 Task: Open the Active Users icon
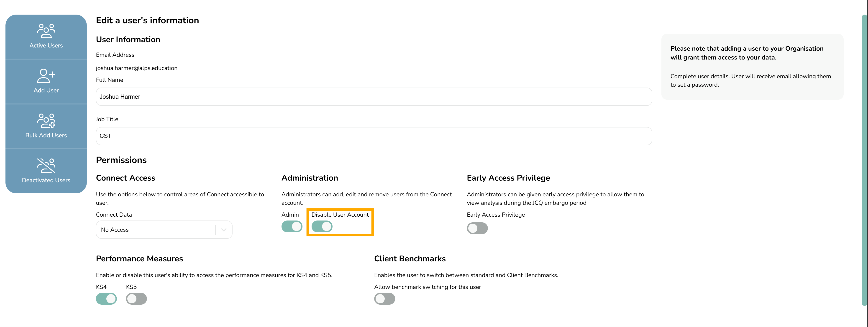(x=46, y=31)
